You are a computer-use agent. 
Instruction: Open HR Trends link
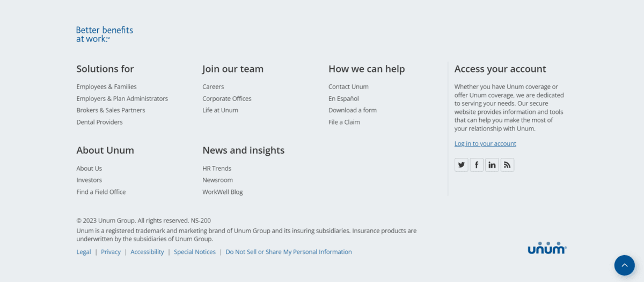click(x=217, y=168)
